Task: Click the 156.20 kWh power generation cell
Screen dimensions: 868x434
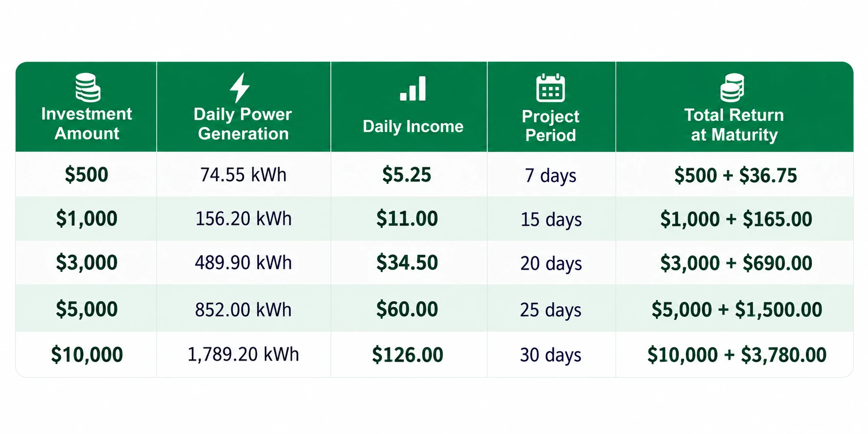Action: (x=243, y=219)
